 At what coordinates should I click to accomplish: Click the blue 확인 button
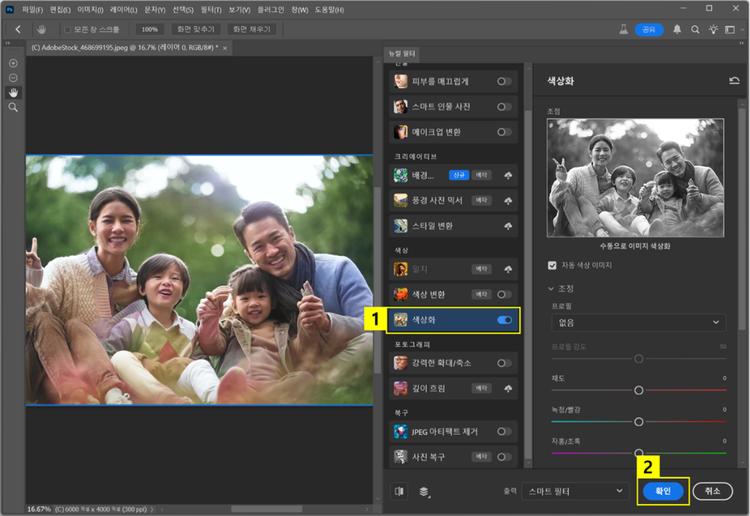click(x=663, y=491)
